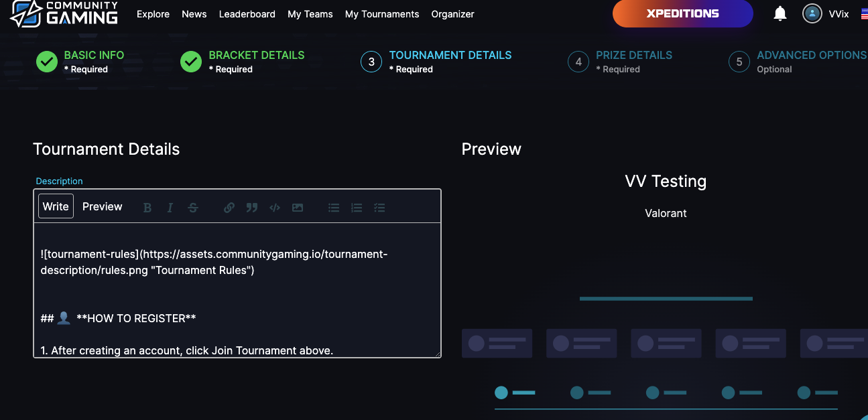This screenshot has height=420, width=868.
Task: Open the Tournament Details step label
Action: (450, 55)
